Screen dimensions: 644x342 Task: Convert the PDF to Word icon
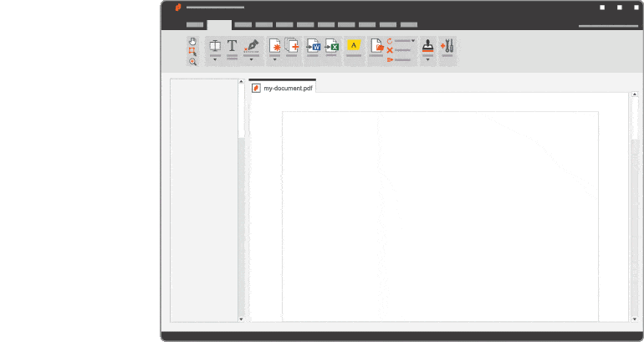[x=313, y=46]
